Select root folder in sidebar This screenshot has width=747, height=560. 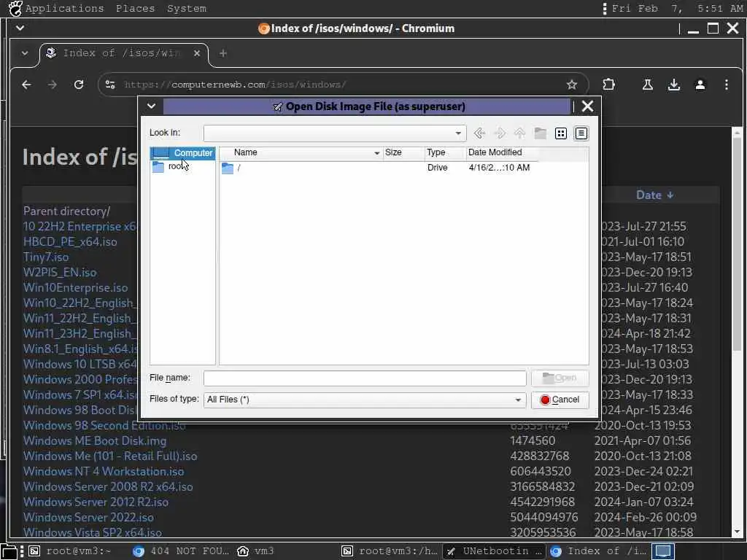183,166
